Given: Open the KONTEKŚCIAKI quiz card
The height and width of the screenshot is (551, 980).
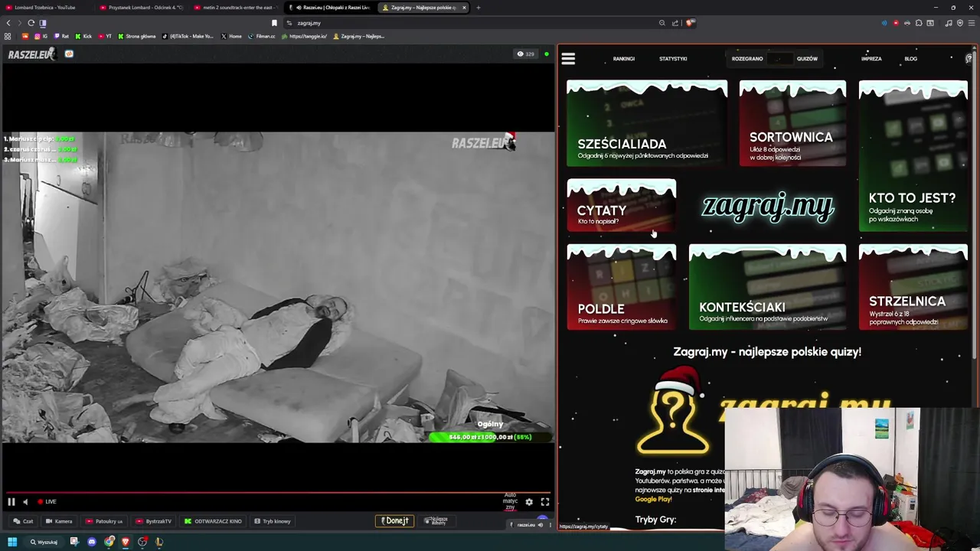Looking at the screenshot, I should click(x=767, y=287).
